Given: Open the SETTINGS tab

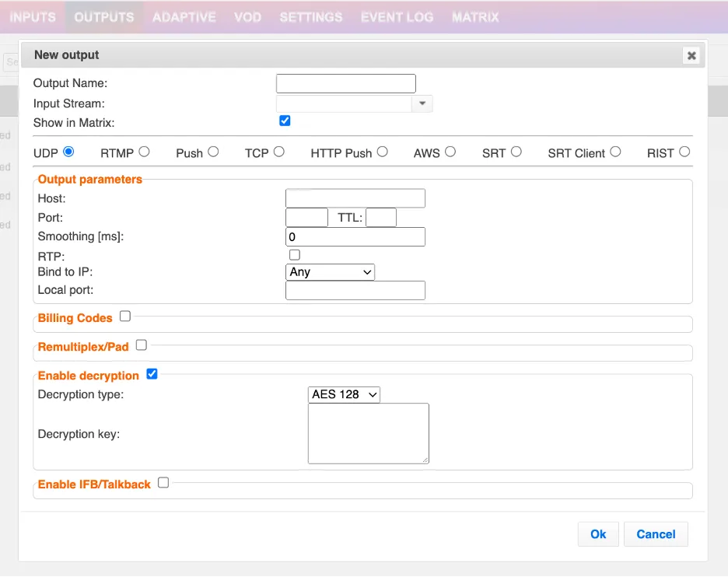Looking at the screenshot, I should (x=311, y=17).
